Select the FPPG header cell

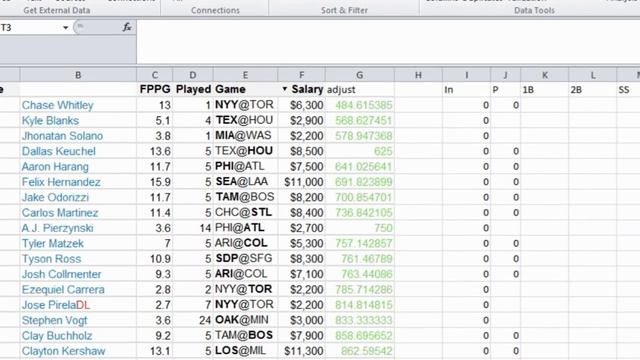(x=155, y=89)
